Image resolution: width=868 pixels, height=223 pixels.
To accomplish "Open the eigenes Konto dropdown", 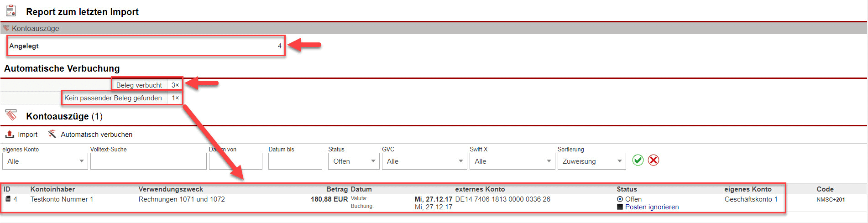I will (45, 161).
